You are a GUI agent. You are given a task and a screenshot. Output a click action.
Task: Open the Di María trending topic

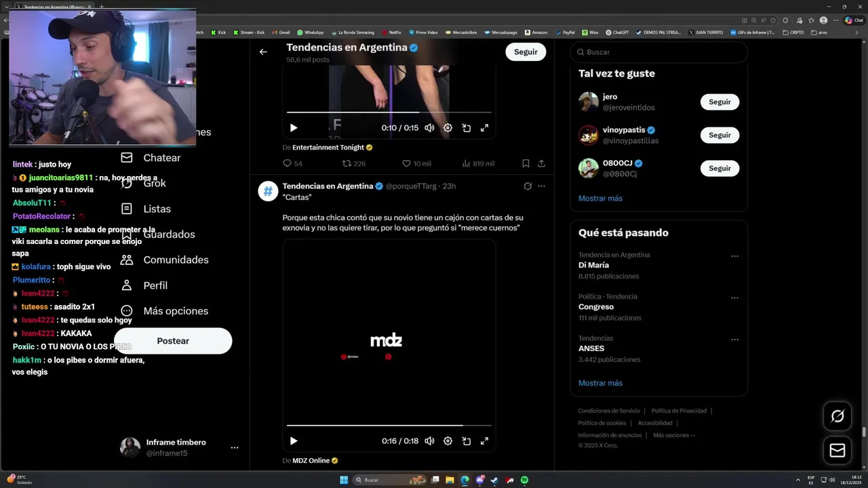(x=658, y=266)
